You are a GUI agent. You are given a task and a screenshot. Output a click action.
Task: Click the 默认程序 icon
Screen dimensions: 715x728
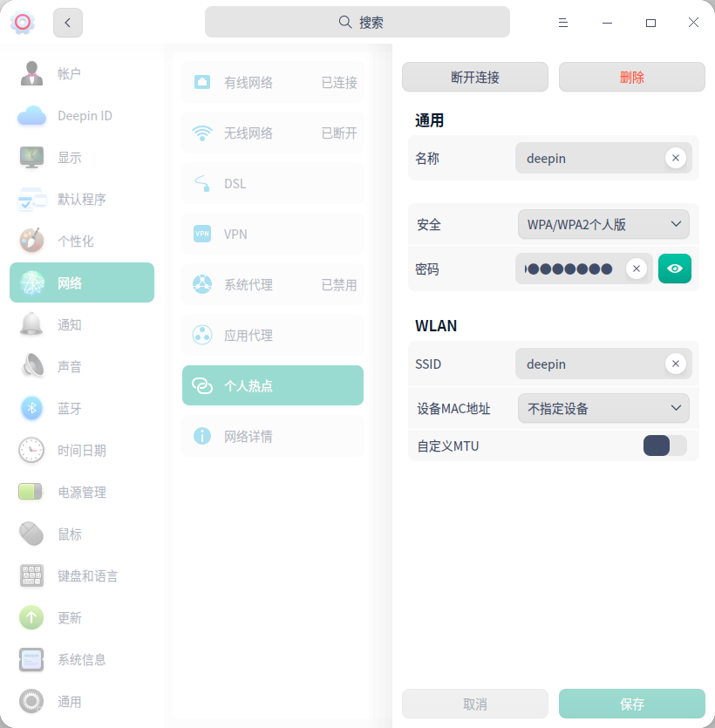pyautogui.click(x=31, y=199)
